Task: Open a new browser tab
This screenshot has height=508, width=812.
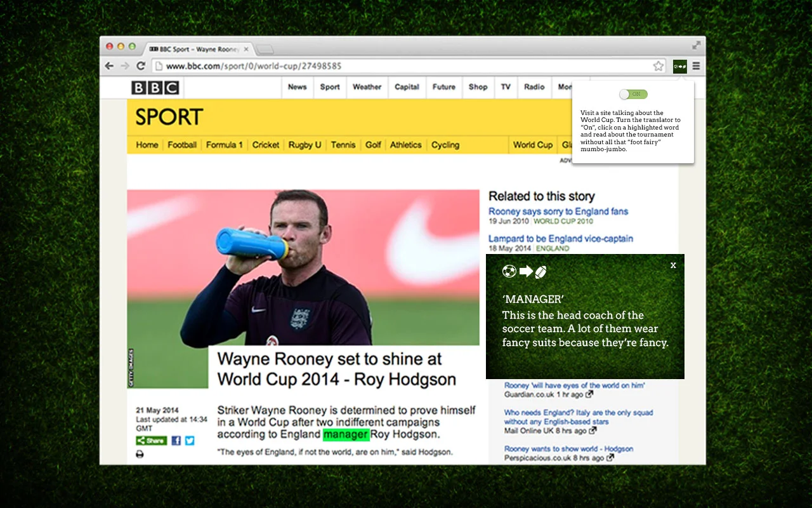Action: click(265, 49)
